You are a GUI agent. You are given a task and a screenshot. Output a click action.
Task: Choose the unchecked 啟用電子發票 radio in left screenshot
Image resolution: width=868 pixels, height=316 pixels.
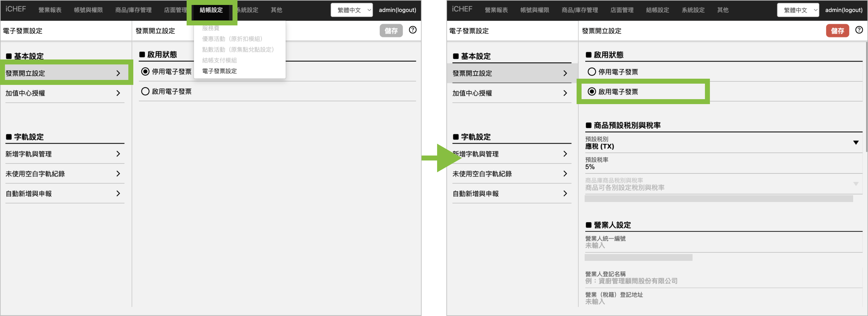coord(145,92)
